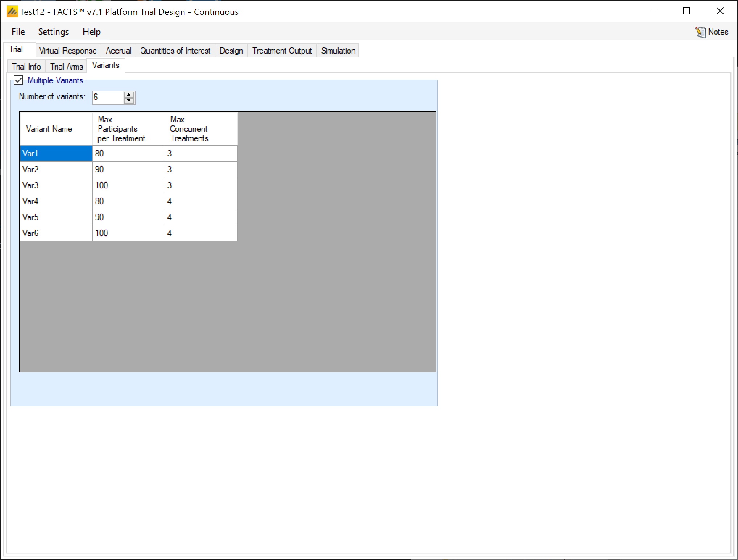Open Quantities of Interest tab

pos(175,51)
